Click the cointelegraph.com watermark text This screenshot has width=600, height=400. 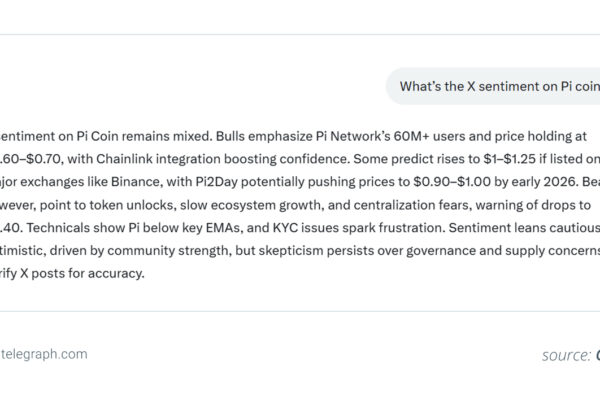pyautogui.click(x=44, y=353)
